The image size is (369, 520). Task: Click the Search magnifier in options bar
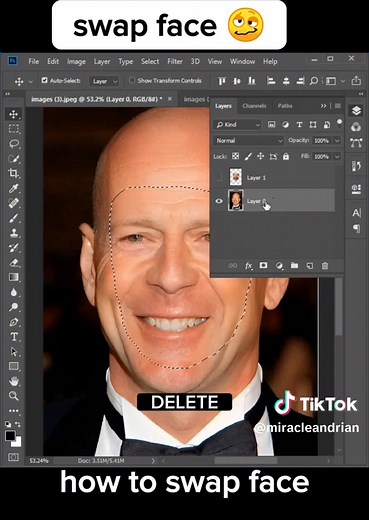(313, 81)
